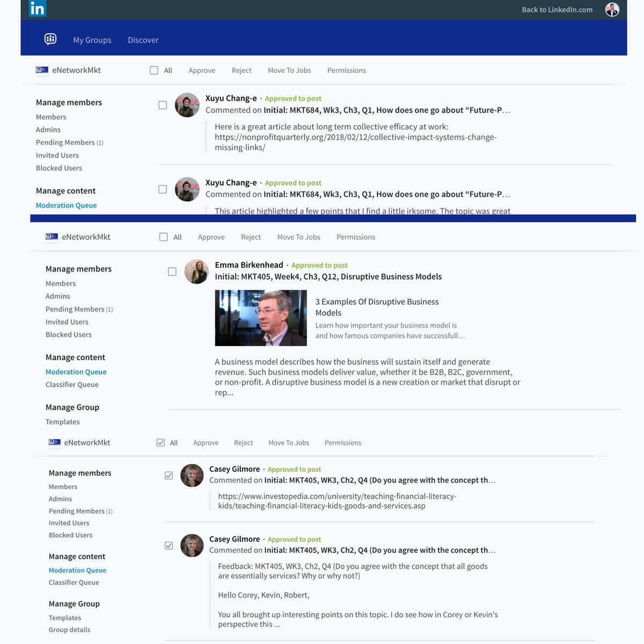
Task: Select the checkbox for Xuyu's irksome article comment
Action: 163,189
